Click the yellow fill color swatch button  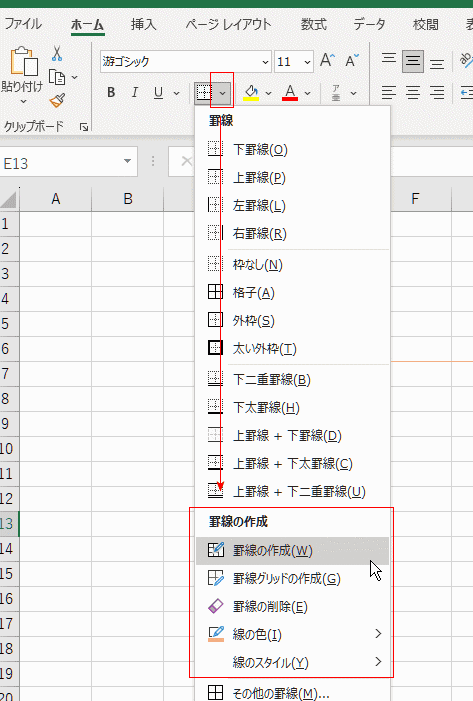pyautogui.click(x=251, y=93)
